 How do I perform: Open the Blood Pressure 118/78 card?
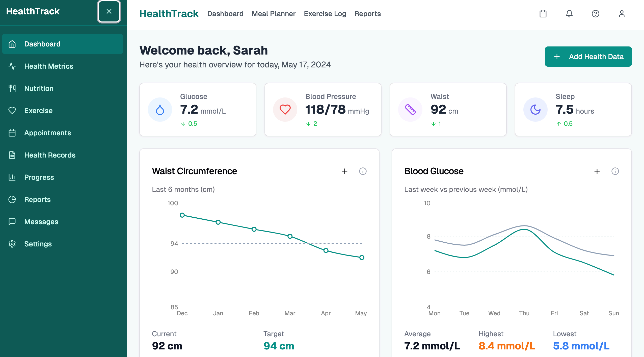pyautogui.click(x=323, y=110)
